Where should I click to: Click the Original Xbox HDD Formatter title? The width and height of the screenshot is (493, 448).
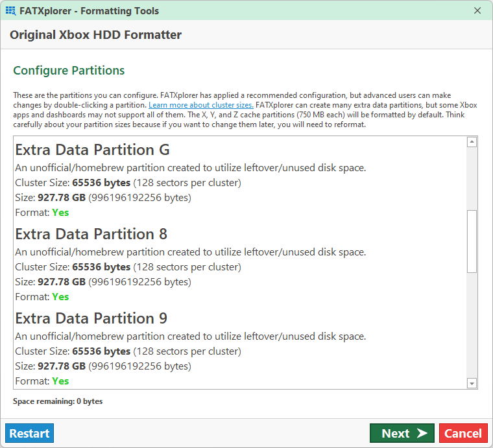(x=95, y=34)
